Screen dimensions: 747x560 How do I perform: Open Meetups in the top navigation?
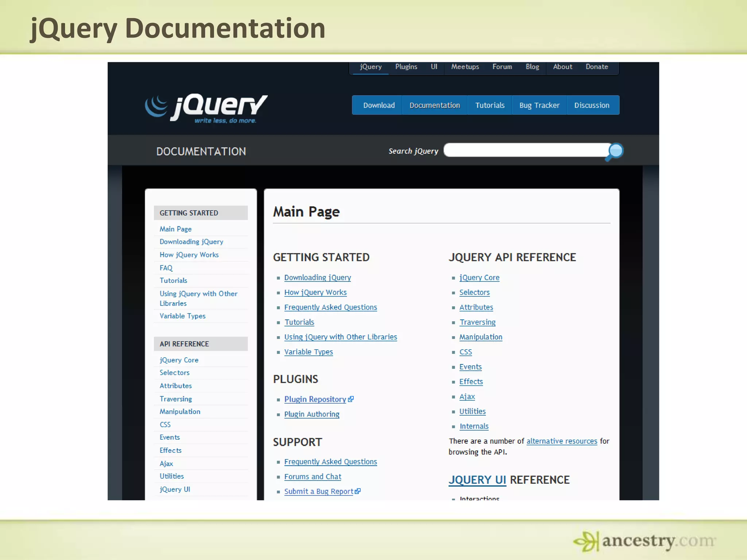465,67
